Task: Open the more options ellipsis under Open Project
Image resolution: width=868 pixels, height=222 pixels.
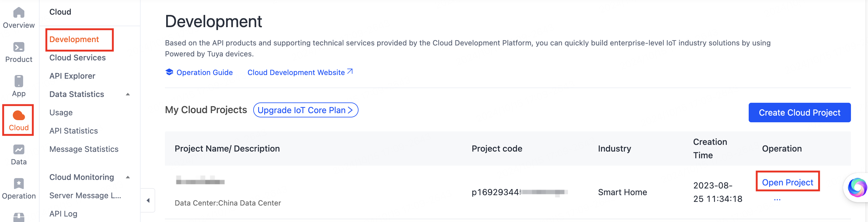Action: pos(777,200)
